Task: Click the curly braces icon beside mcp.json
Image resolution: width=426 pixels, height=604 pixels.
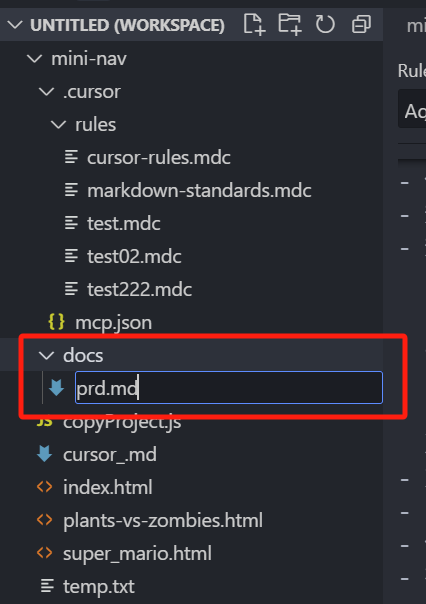Action: pos(56,322)
